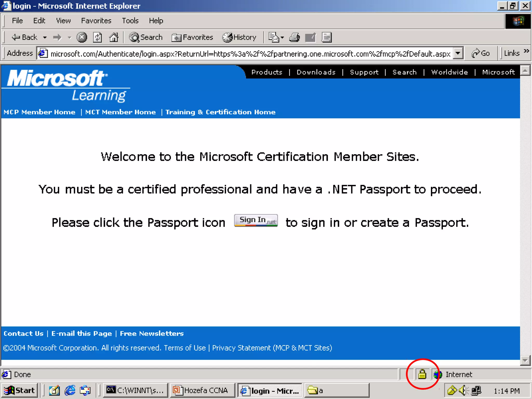Open Privacy Statement (MCP & MCT Sites) link

click(x=272, y=348)
